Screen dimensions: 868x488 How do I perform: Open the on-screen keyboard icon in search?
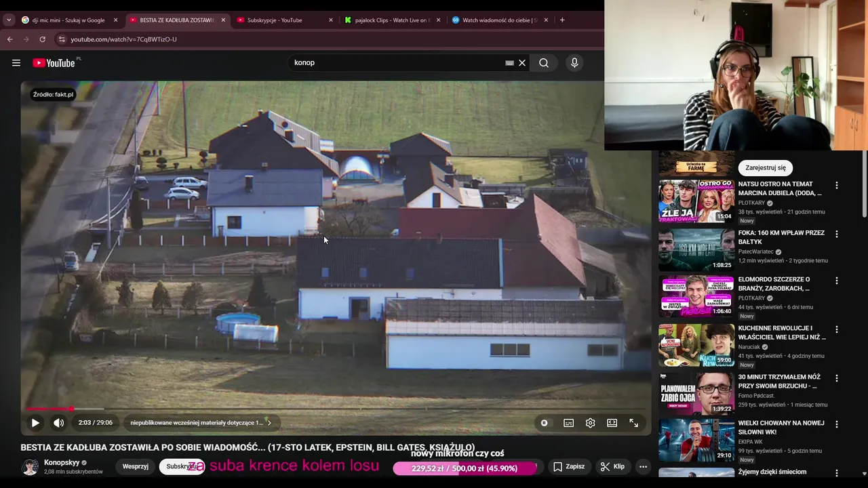(x=509, y=63)
